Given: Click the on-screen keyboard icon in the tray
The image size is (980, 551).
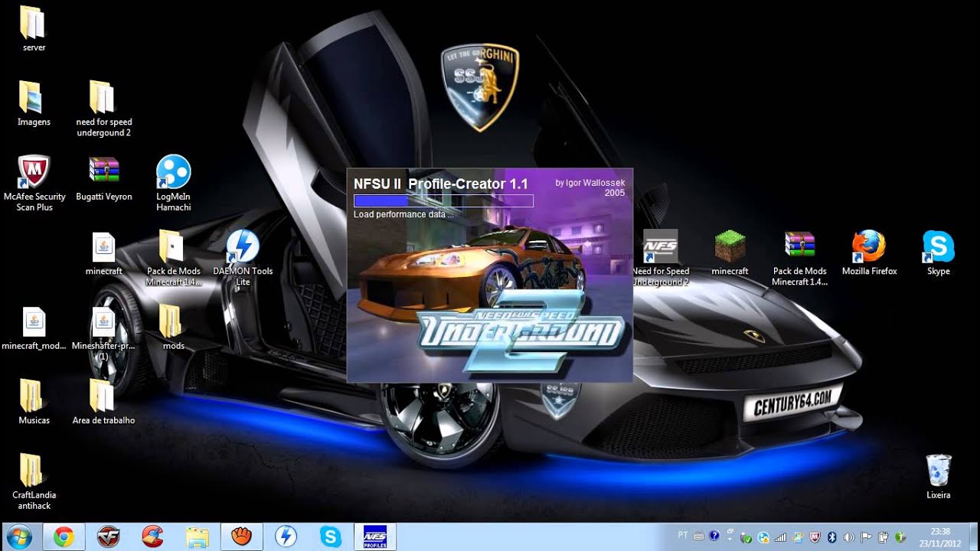Looking at the screenshot, I should (699, 536).
